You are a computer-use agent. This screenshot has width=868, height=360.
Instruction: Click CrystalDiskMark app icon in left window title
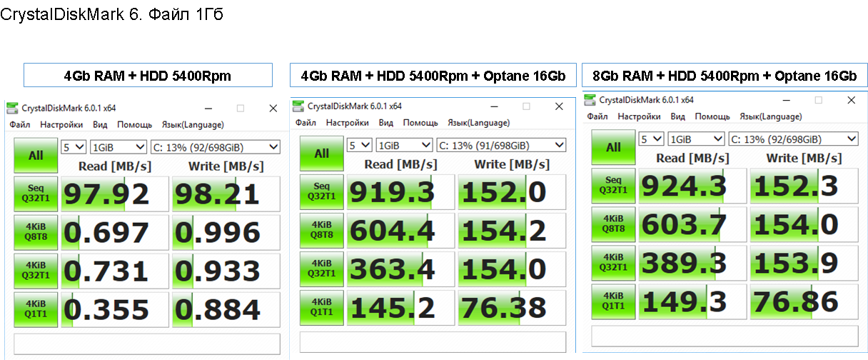[x=13, y=109]
